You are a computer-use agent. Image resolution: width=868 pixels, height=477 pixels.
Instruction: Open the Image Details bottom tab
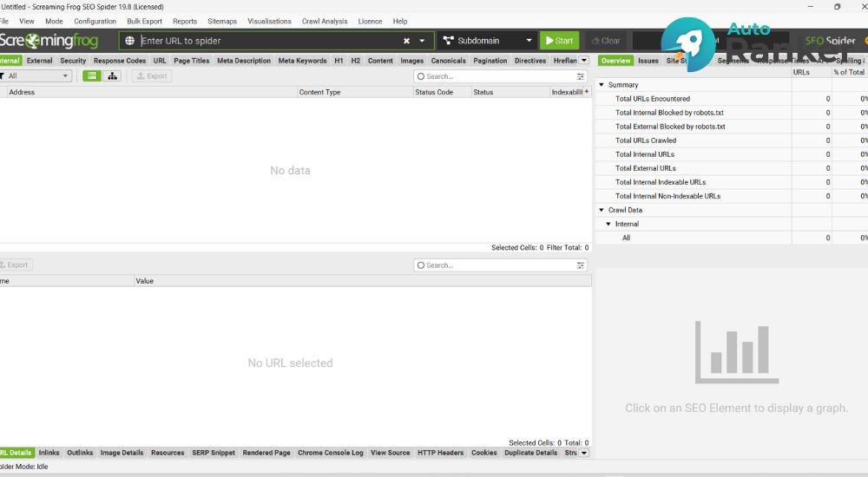click(x=122, y=453)
